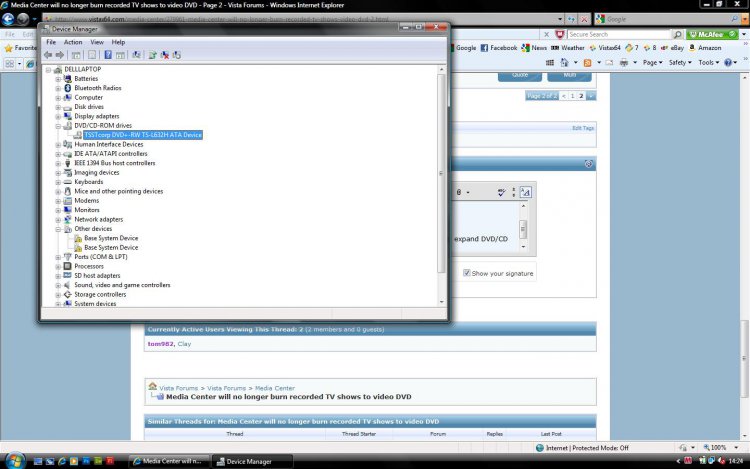
Task: Open the File menu in Device Manager
Action: pyautogui.click(x=51, y=42)
